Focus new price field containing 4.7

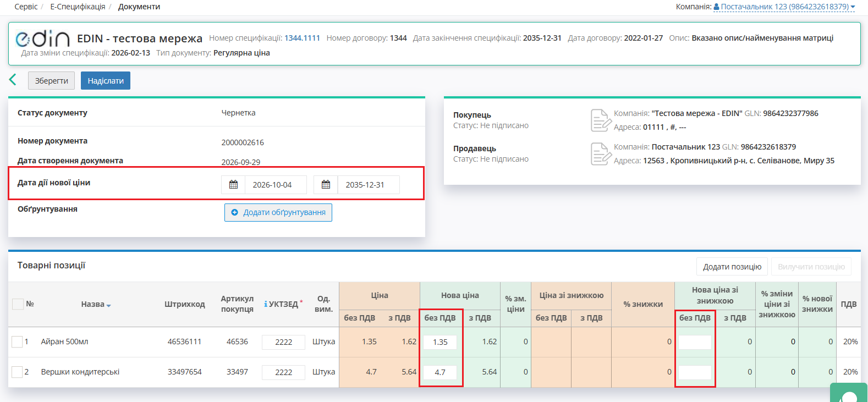[x=440, y=372]
